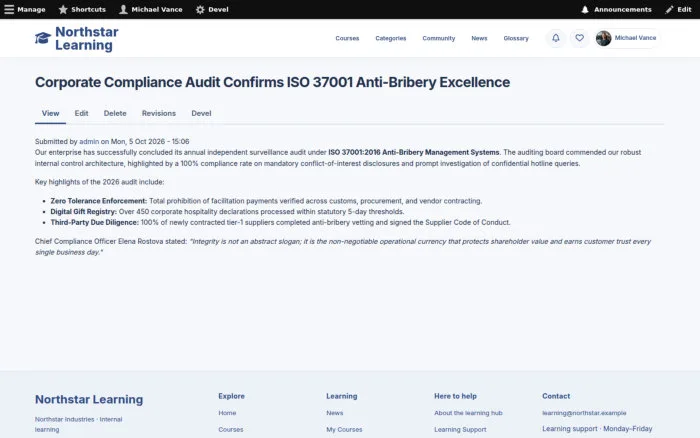Open footer News link under Learning
The image size is (700, 438).
tap(335, 413)
